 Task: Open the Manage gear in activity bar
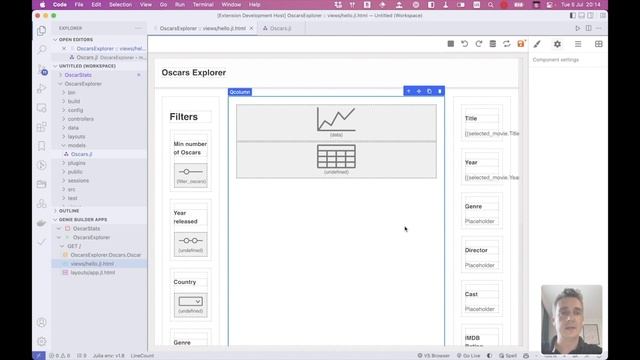42,341
